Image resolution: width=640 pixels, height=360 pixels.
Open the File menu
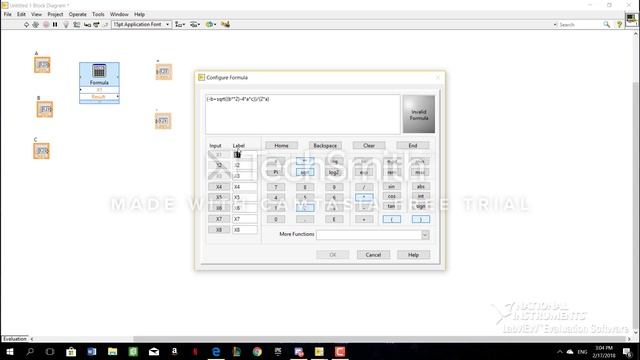point(8,14)
